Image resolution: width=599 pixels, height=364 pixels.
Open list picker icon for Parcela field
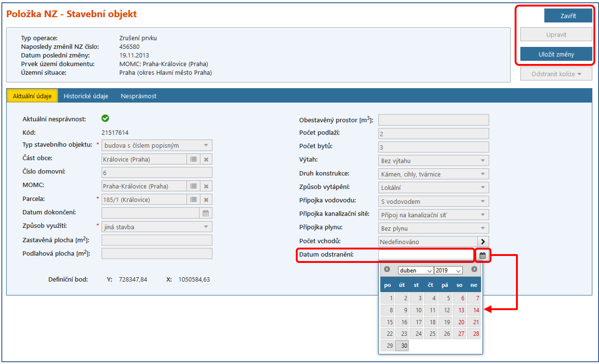click(x=193, y=199)
